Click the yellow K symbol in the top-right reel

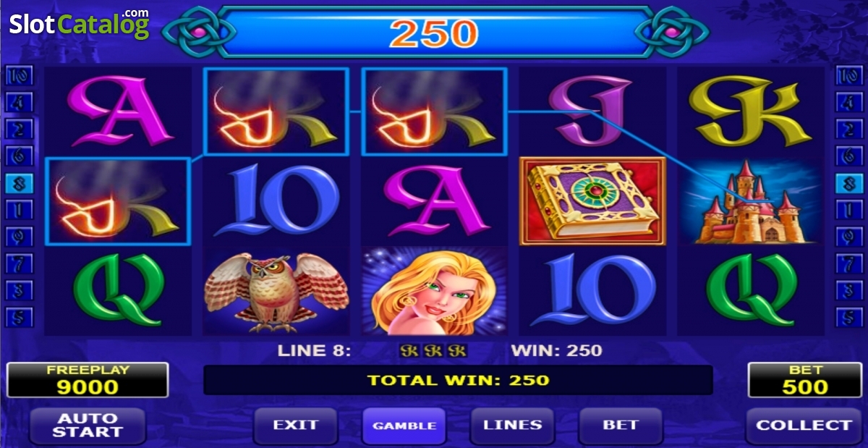tap(749, 111)
